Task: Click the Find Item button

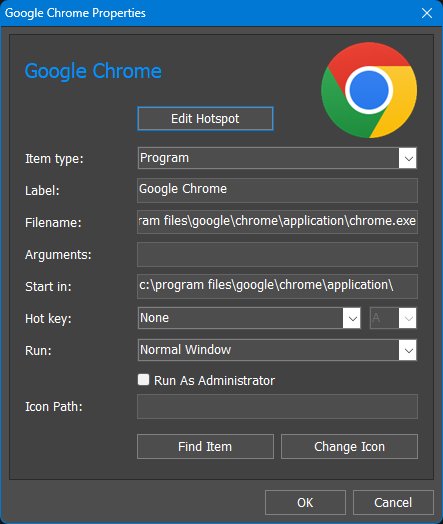Action: [205, 446]
